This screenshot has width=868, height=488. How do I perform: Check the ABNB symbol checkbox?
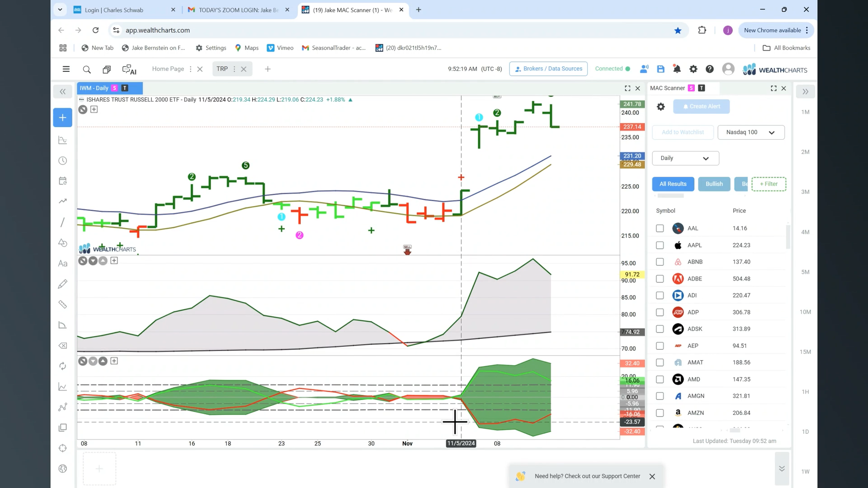(660, 262)
